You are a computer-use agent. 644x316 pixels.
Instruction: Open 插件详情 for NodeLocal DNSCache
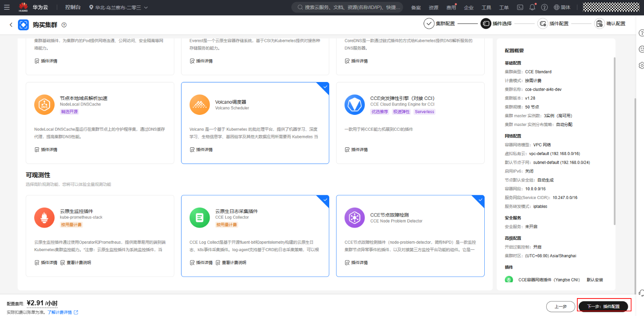point(46,149)
